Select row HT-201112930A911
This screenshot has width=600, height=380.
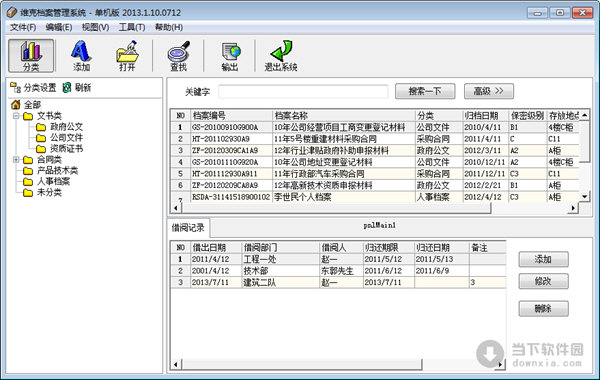(375, 174)
